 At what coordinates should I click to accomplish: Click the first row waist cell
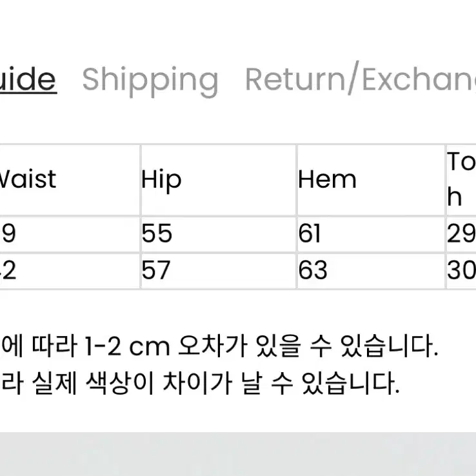click(69, 234)
